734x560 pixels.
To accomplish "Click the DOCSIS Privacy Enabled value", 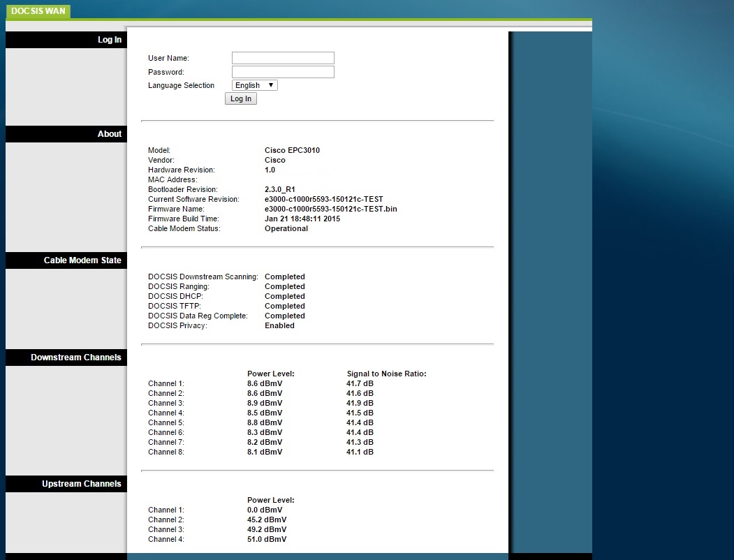I will (279, 326).
